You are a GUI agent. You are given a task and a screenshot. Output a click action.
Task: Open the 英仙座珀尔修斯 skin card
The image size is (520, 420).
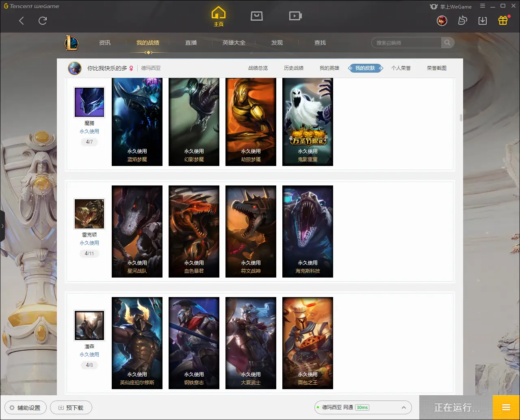tap(137, 343)
